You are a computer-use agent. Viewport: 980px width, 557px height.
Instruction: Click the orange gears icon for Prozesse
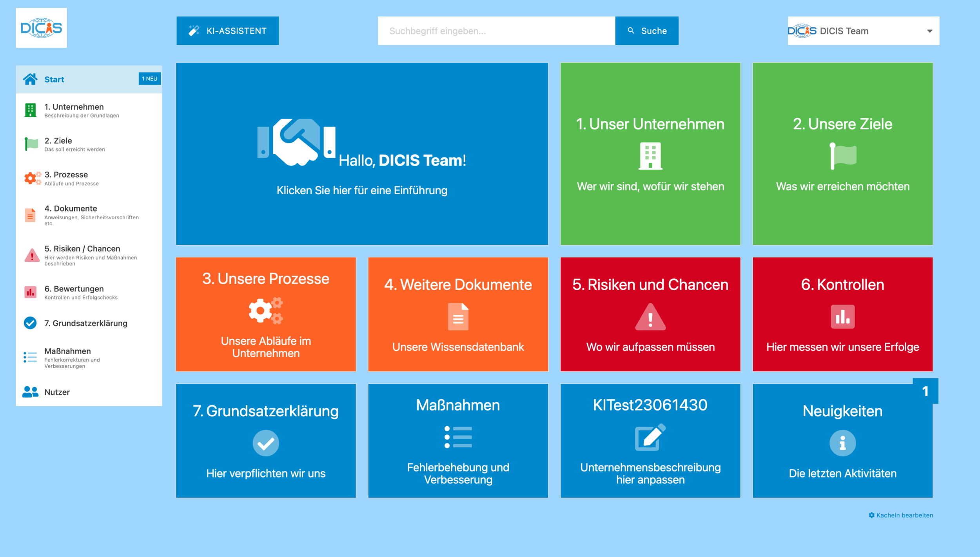pyautogui.click(x=32, y=178)
